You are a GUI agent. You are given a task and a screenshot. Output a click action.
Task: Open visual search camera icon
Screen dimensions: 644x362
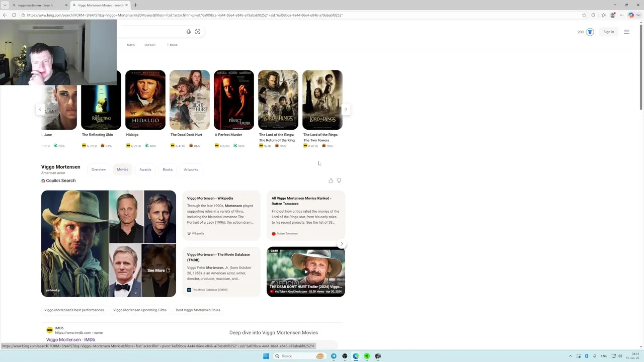click(x=198, y=32)
